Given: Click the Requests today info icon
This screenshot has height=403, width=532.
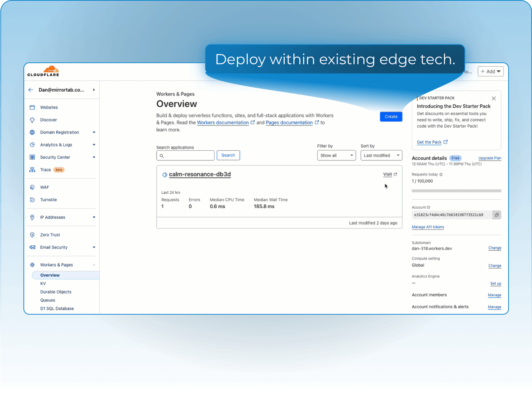Looking at the screenshot, I should (441, 174).
